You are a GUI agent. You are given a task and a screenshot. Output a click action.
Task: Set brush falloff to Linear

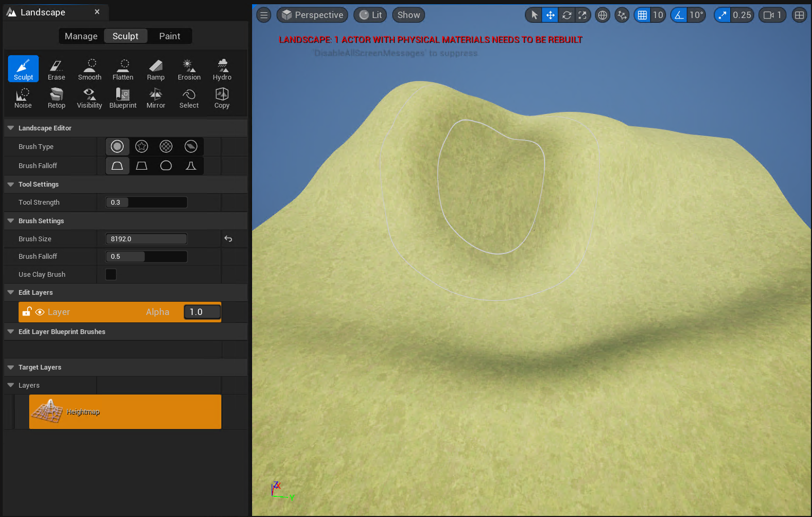142,165
